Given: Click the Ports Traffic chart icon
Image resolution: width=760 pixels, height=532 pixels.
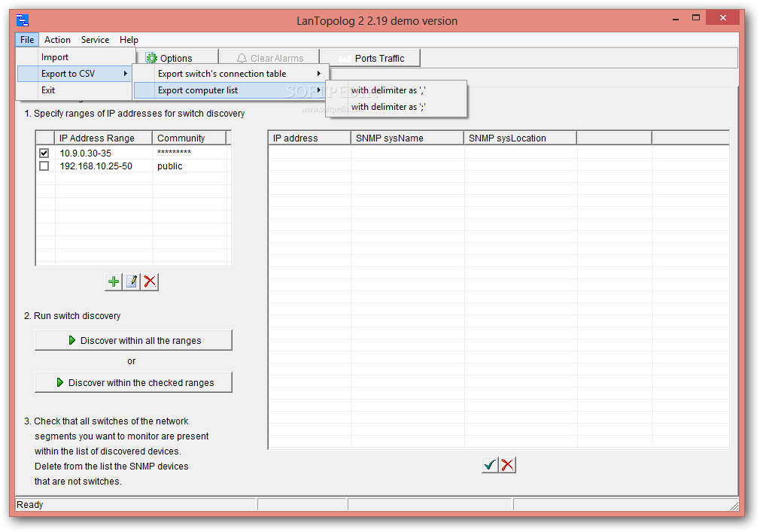Looking at the screenshot, I should point(344,58).
